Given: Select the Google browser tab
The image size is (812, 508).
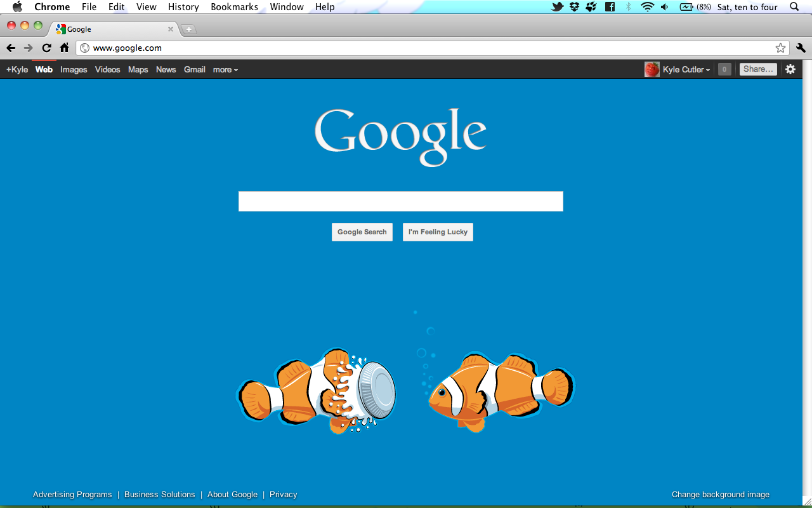Looking at the screenshot, I should 114,29.
